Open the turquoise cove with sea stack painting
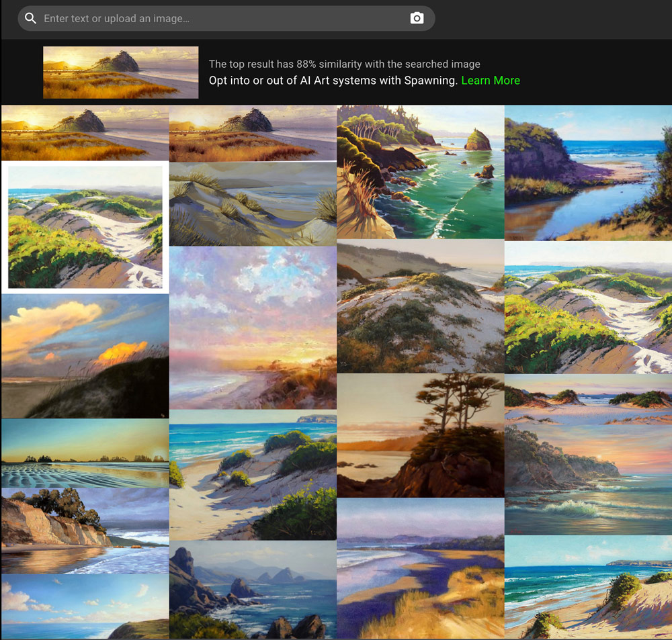This screenshot has width=672, height=640. point(421,172)
